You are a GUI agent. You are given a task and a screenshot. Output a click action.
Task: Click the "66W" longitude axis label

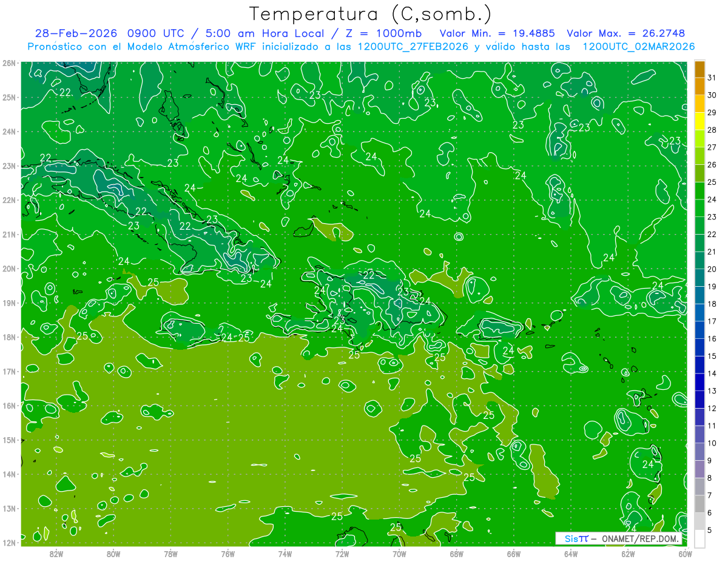514,554
